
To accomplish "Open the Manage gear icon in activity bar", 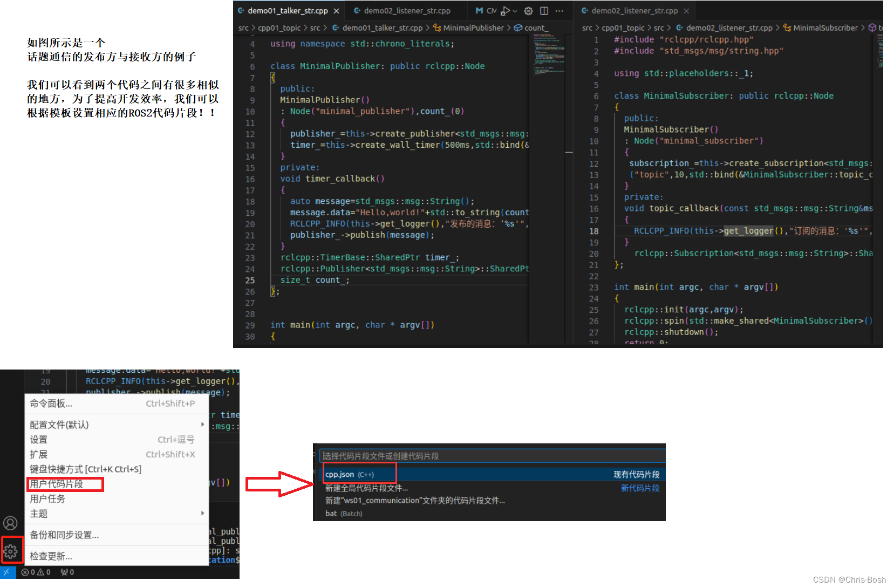I will [x=11, y=551].
